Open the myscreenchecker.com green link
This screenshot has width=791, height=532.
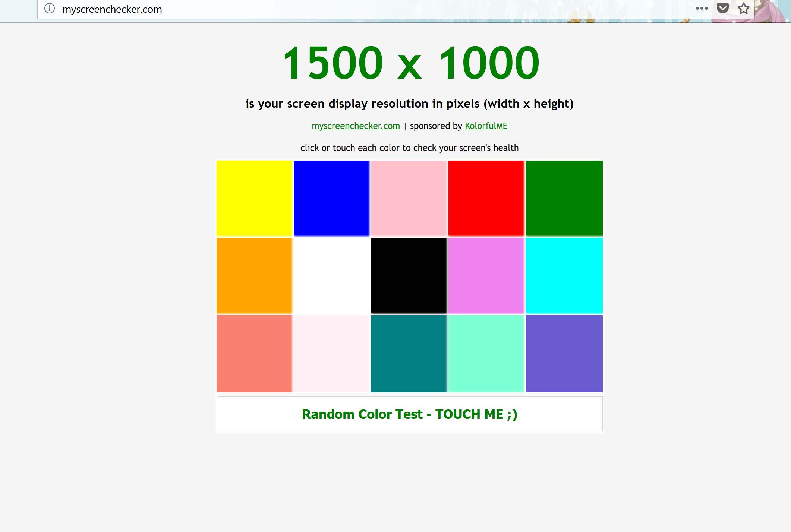[x=356, y=126]
